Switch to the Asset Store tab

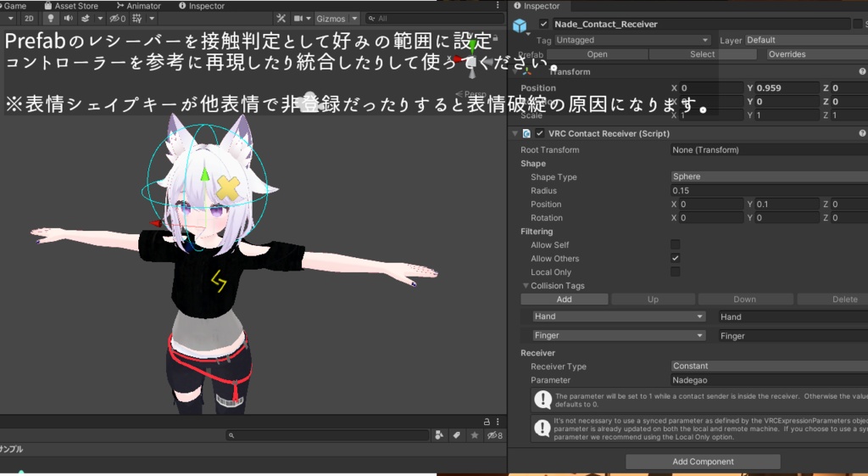tap(71, 6)
